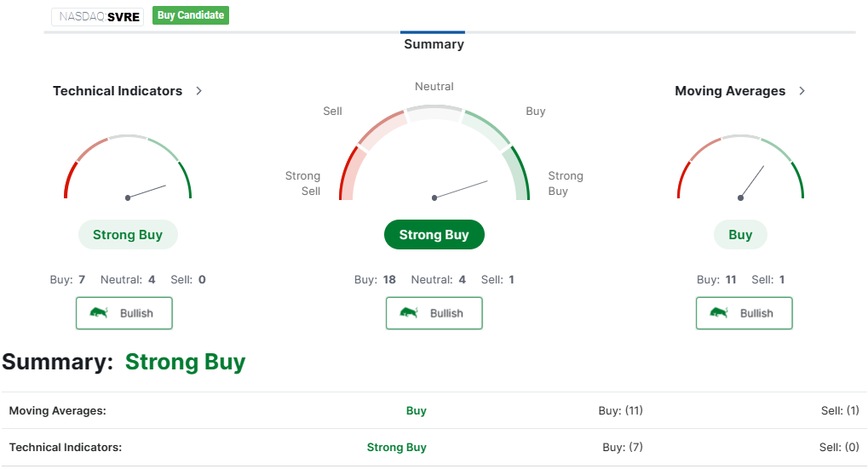Screen dimensions: 868x469
Task: Click the Technical Indicators gauge needle
Action: pyautogui.click(x=147, y=192)
